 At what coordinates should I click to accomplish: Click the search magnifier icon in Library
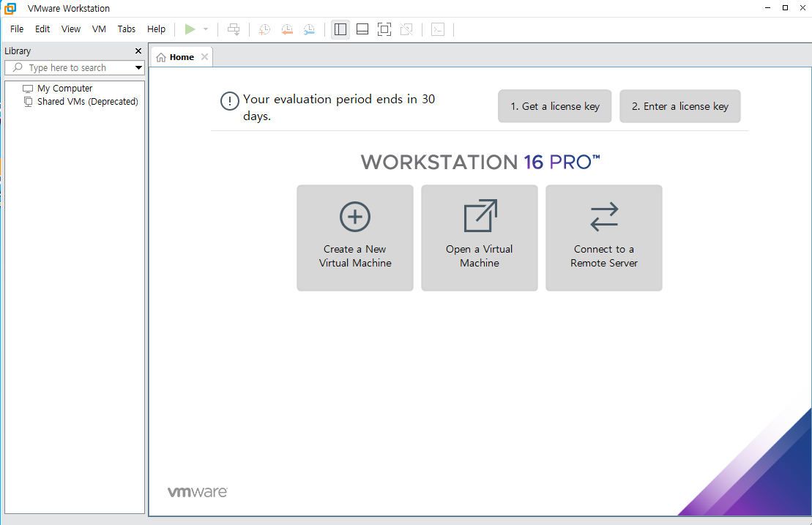[x=18, y=67]
